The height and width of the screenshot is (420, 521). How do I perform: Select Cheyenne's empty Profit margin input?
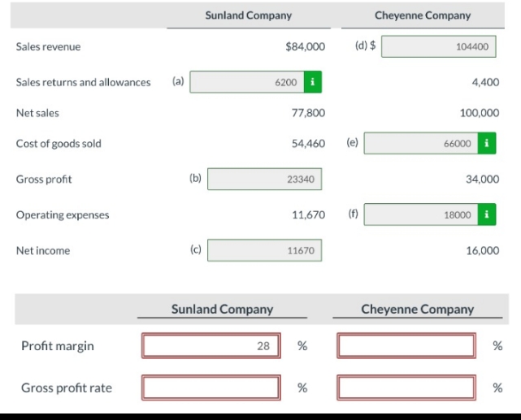[x=406, y=346]
